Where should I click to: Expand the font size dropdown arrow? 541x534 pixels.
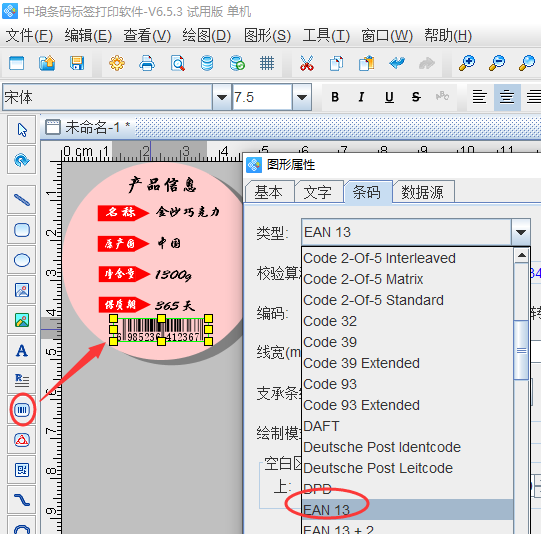pyautogui.click(x=302, y=97)
